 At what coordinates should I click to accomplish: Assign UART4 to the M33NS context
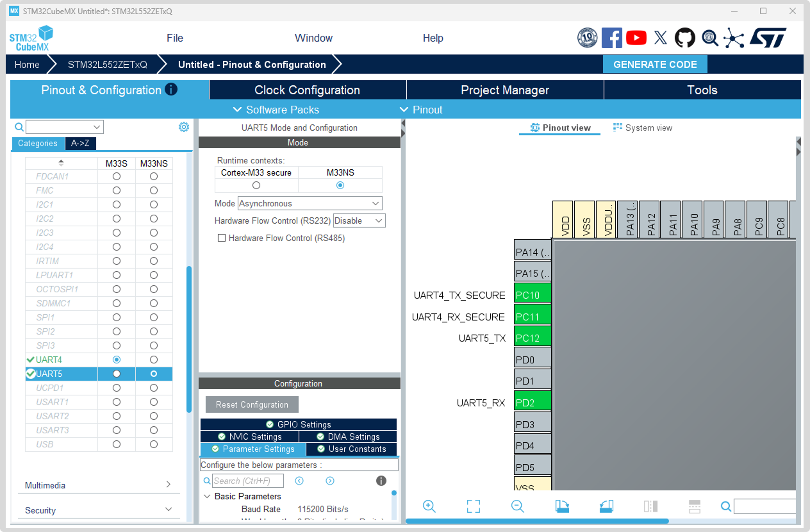click(154, 360)
